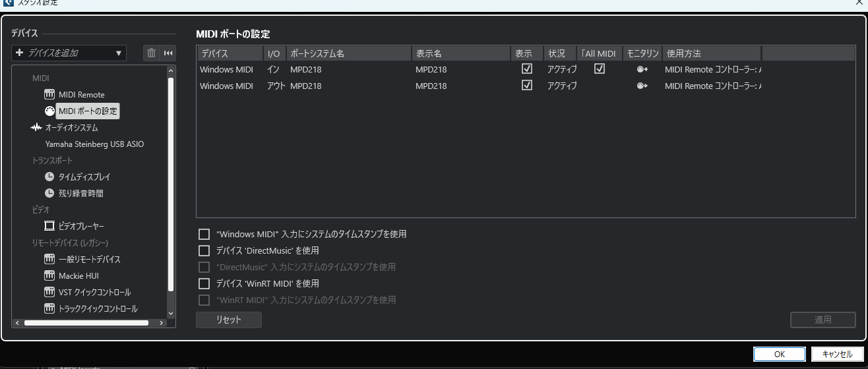Click the reset arrow icon beside trash
868x369 pixels.
pyautogui.click(x=168, y=53)
